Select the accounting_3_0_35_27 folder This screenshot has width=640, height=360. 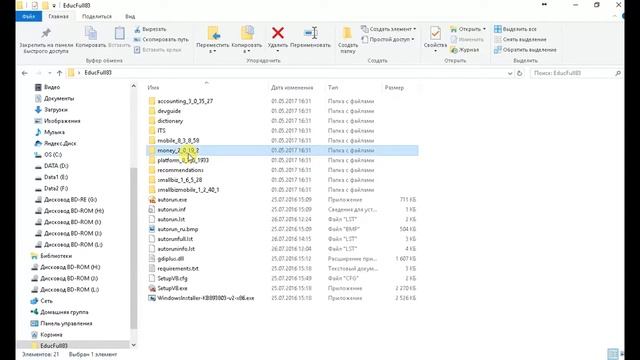coord(185,101)
